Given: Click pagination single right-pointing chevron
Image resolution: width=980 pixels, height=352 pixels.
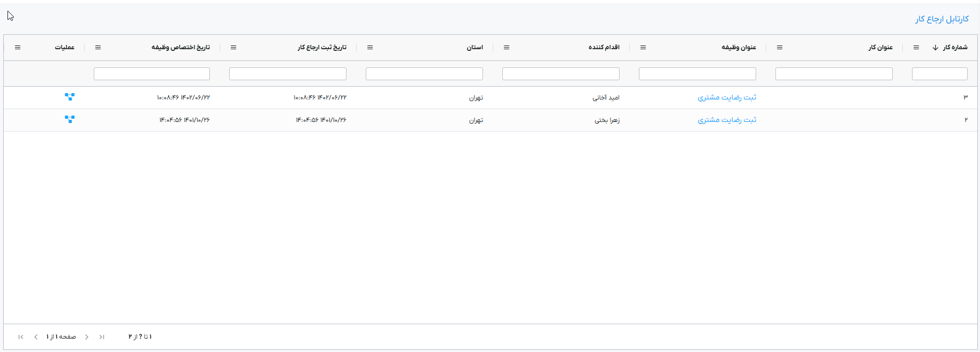Looking at the screenshot, I should tap(87, 337).
